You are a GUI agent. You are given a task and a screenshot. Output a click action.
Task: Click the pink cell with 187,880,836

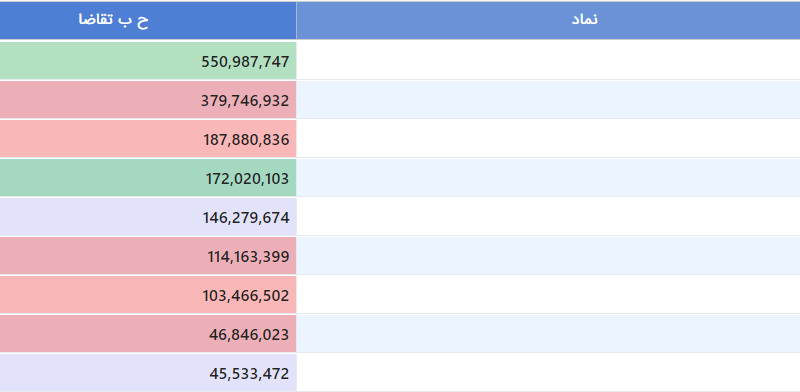[148, 139]
